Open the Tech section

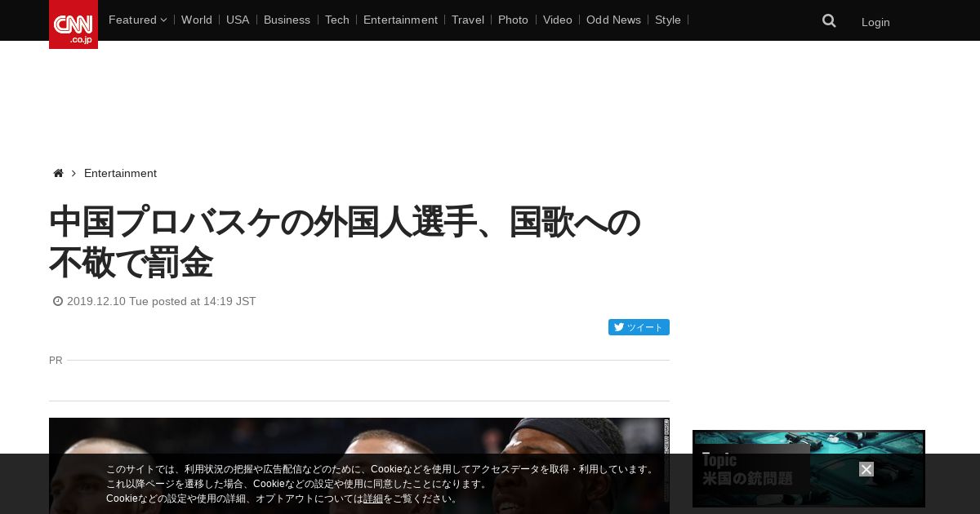(337, 20)
